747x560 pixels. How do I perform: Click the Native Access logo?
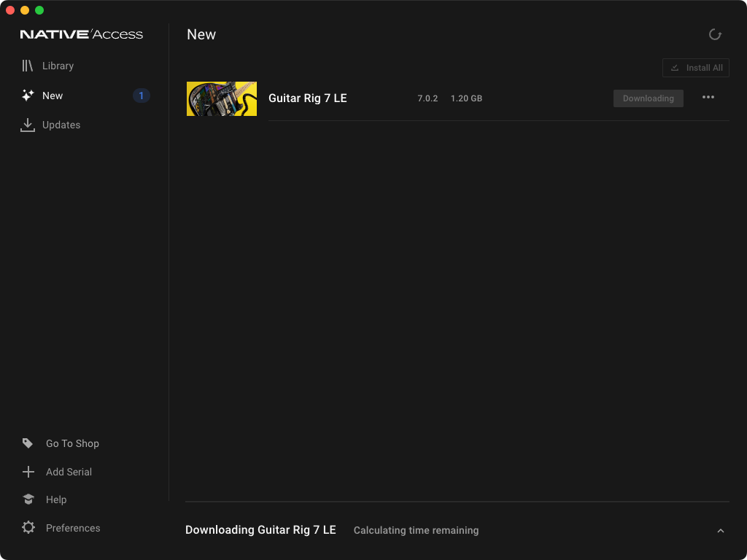82,34
